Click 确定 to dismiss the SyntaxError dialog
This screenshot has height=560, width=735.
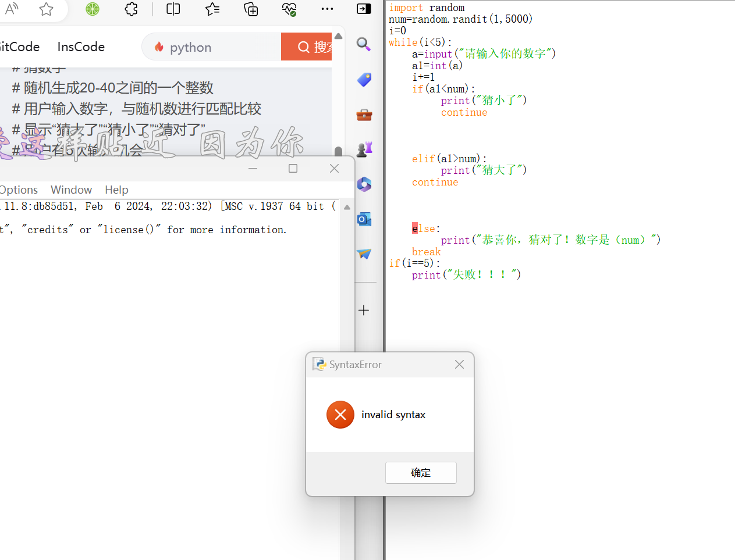tap(421, 472)
